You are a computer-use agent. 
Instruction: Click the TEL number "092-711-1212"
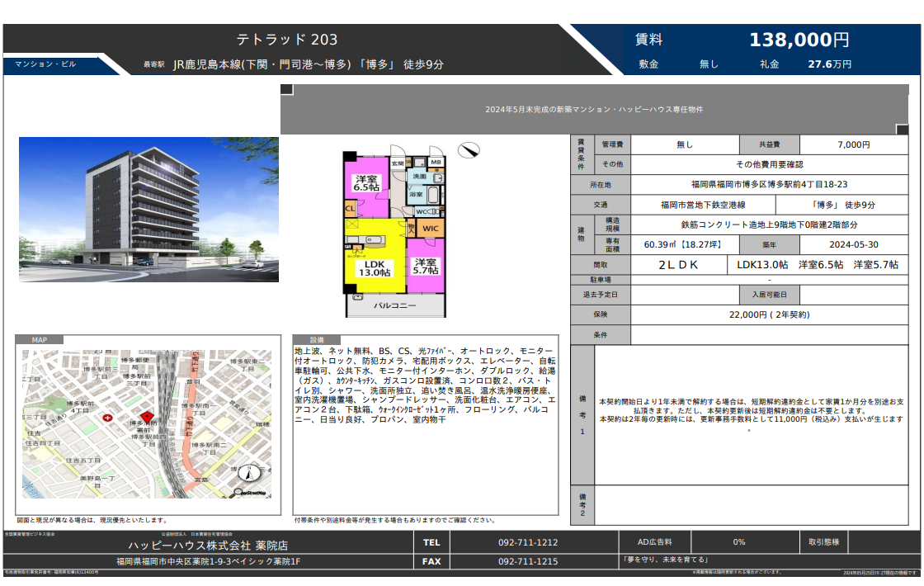pyautogui.click(x=528, y=542)
